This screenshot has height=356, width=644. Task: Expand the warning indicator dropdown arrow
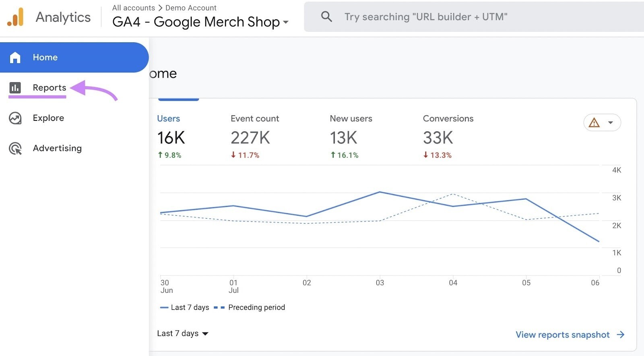[611, 122]
